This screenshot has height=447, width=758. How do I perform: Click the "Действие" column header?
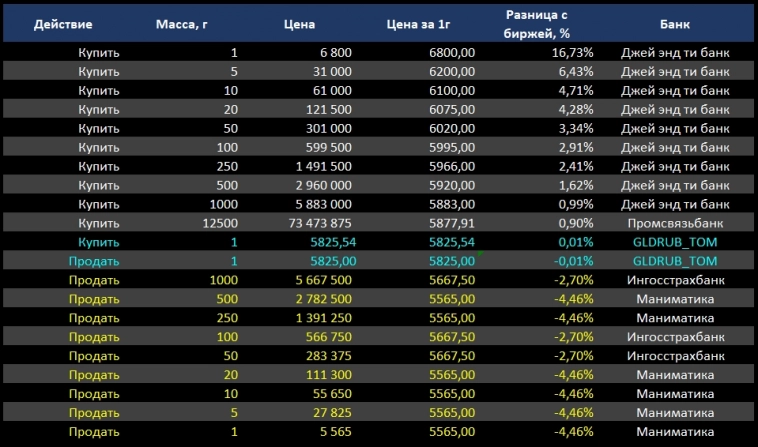(64, 23)
